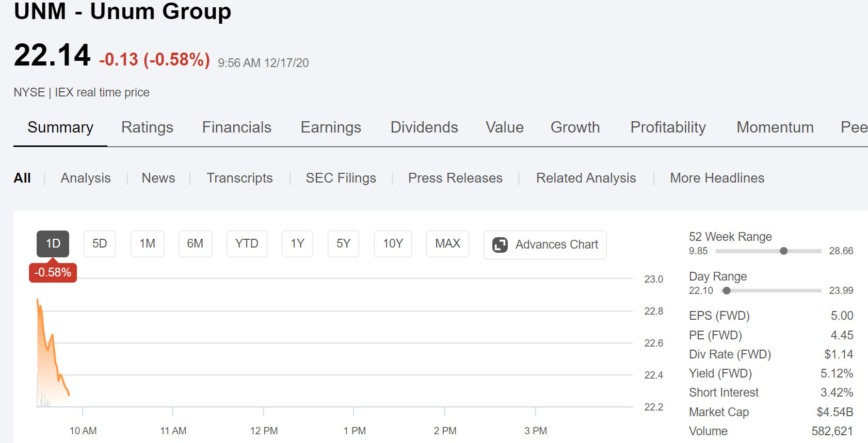Open More Headlines link
The height and width of the screenshot is (443, 868).
coord(717,178)
